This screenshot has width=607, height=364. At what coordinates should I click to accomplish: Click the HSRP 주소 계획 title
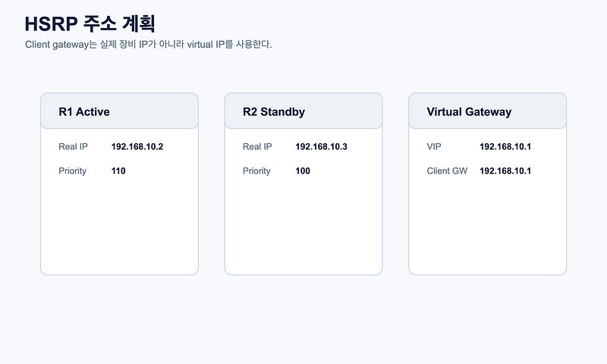(x=90, y=24)
